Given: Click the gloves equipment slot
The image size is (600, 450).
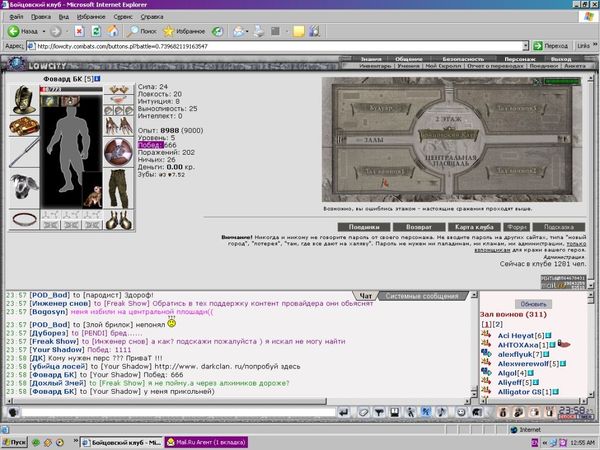Looking at the screenshot, I should (119, 126).
